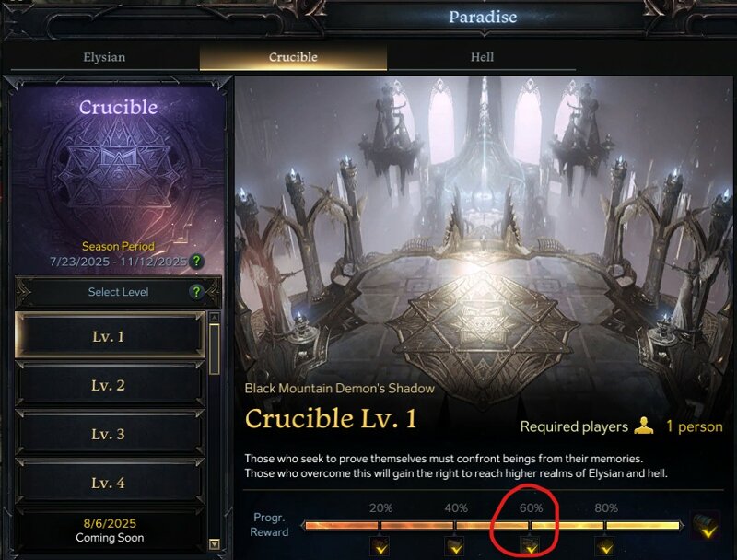Click the required players person icon
This screenshot has width=737, height=560.
tap(643, 426)
